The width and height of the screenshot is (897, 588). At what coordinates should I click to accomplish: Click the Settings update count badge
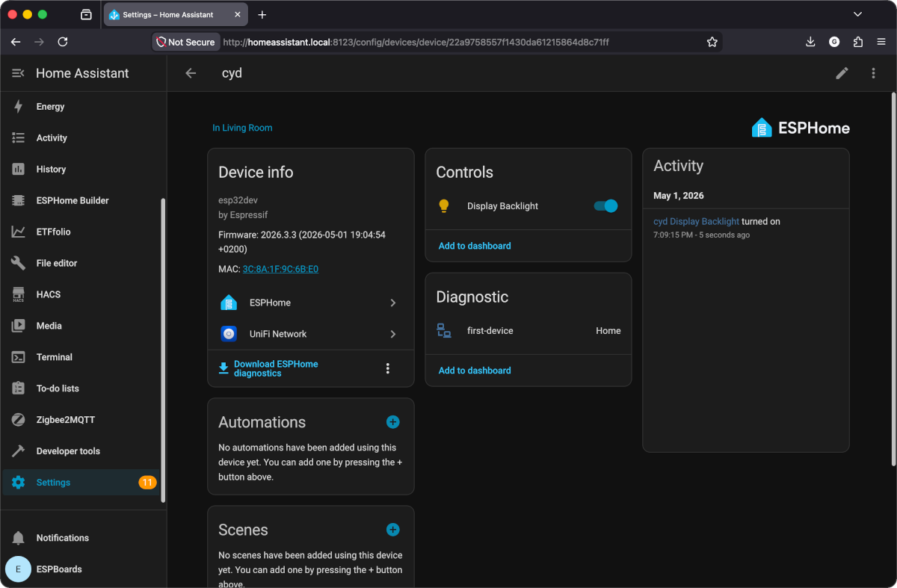point(147,483)
